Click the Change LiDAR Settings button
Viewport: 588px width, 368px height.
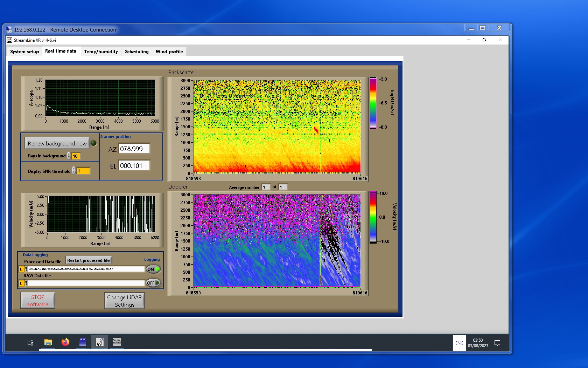tap(125, 301)
